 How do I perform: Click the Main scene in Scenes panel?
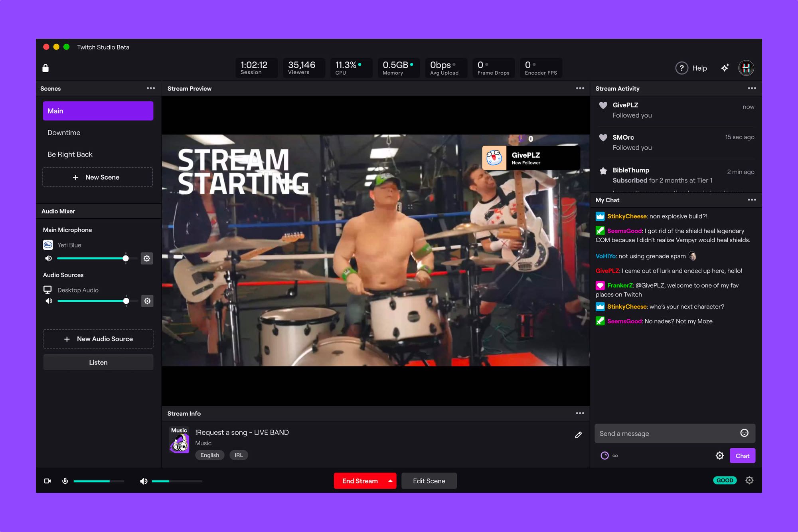tap(98, 111)
